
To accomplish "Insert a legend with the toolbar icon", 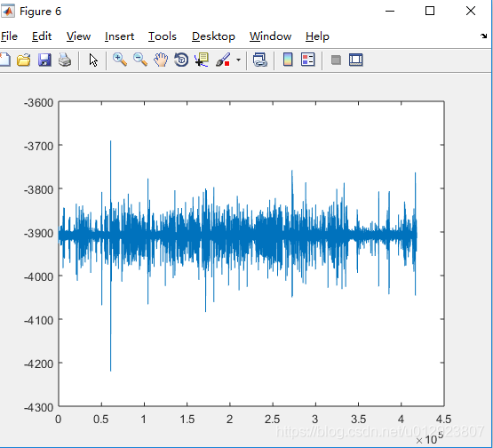I will (x=308, y=60).
